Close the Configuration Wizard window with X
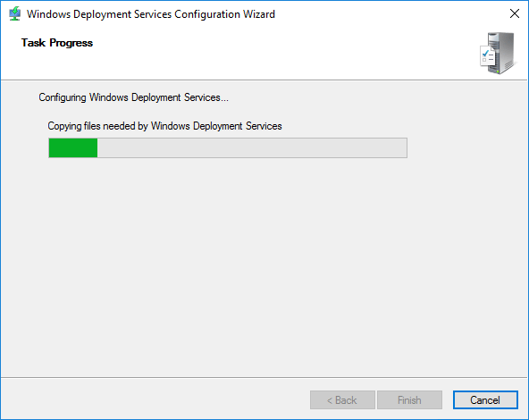This screenshot has width=529, height=420. tap(515, 13)
